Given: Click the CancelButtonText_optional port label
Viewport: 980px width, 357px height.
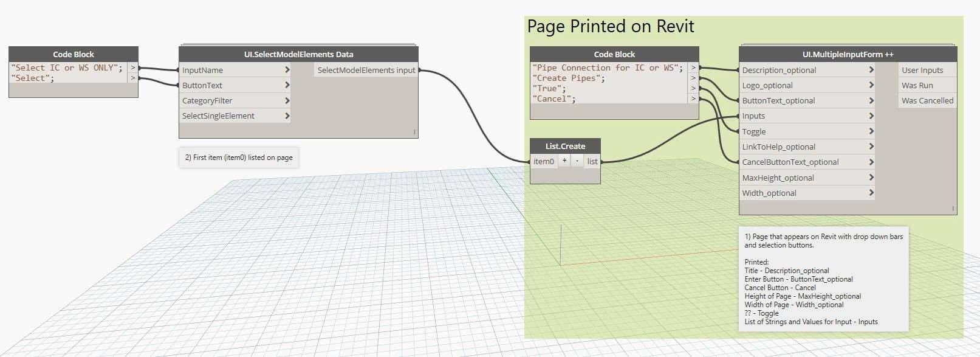Looking at the screenshot, I should pyautogui.click(x=790, y=162).
